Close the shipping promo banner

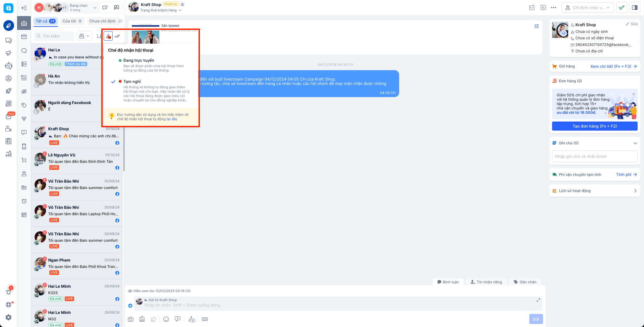(x=634, y=94)
